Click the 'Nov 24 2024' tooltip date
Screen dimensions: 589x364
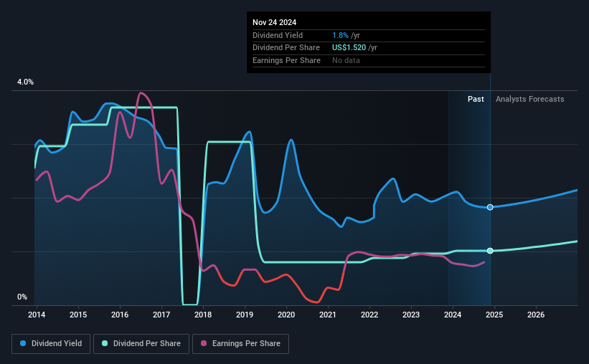(x=274, y=22)
